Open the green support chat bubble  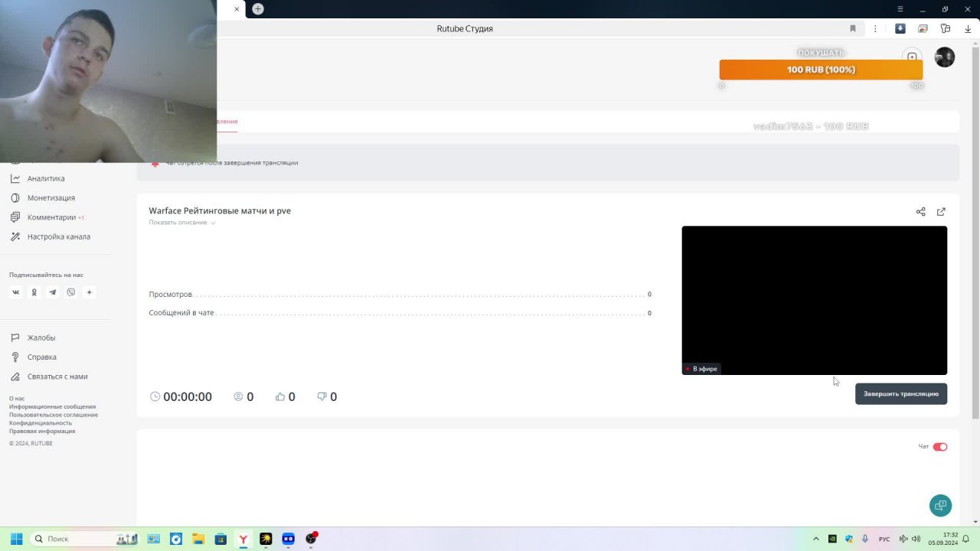(940, 505)
